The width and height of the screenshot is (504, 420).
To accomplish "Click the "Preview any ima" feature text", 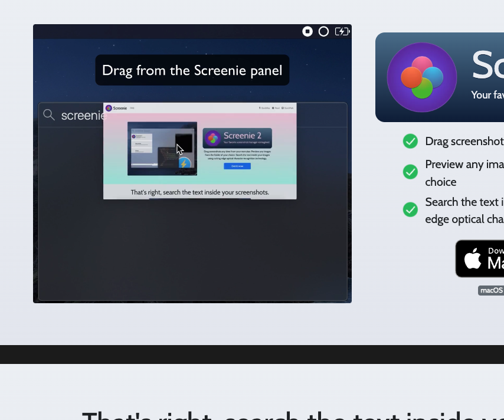I will (464, 165).
